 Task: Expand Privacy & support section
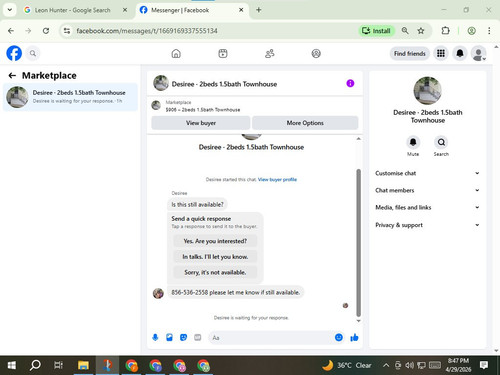(x=427, y=225)
